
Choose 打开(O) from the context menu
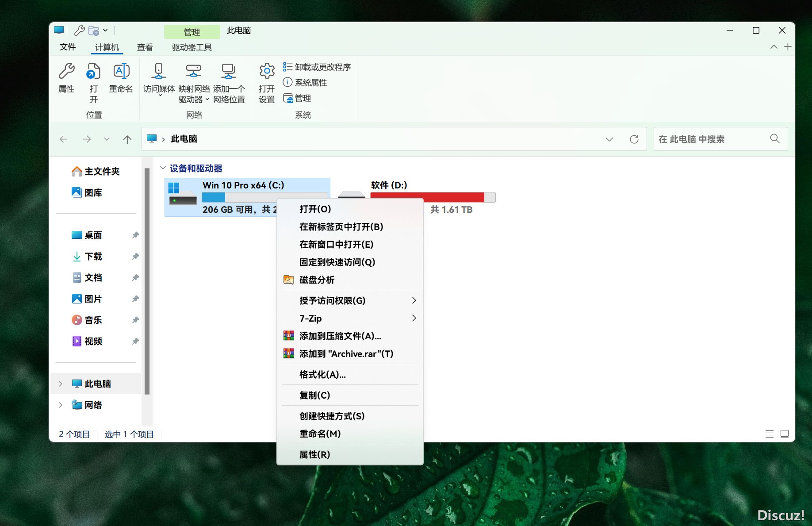coord(350,209)
